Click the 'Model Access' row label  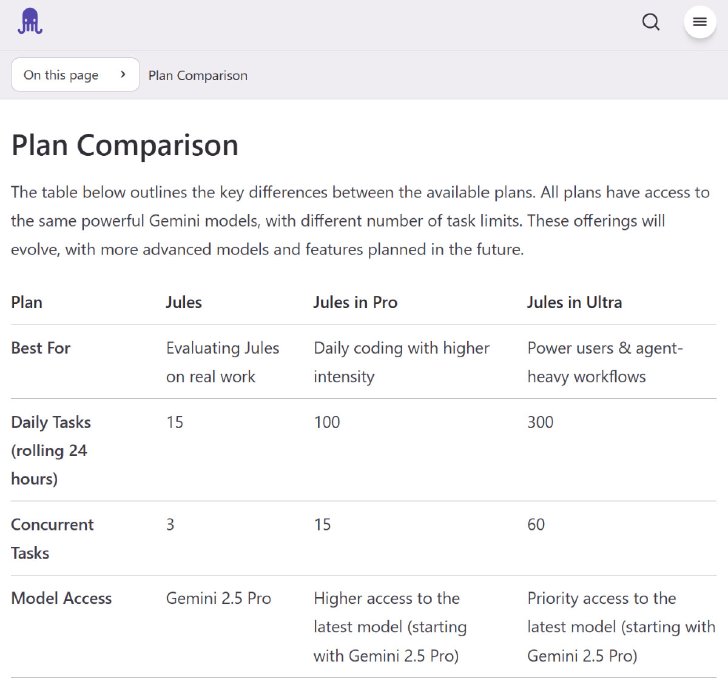pyautogui.click(x=61, y=598)
